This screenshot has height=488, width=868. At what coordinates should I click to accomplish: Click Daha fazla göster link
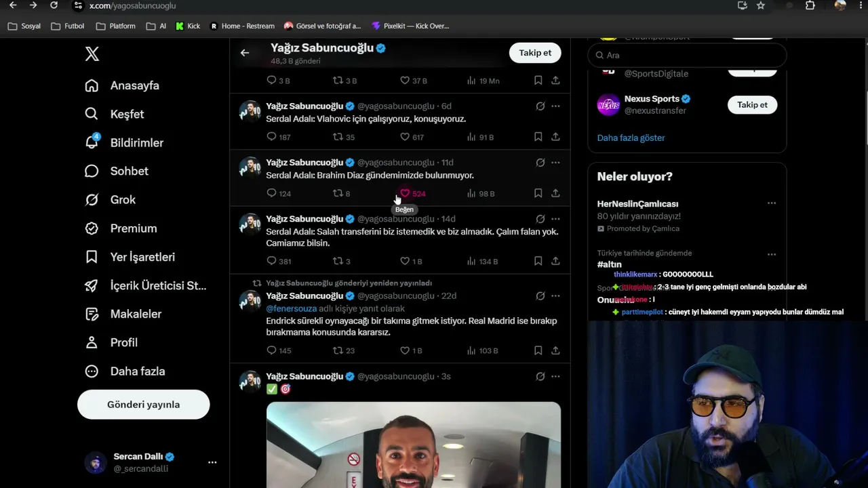pos(631,138)
